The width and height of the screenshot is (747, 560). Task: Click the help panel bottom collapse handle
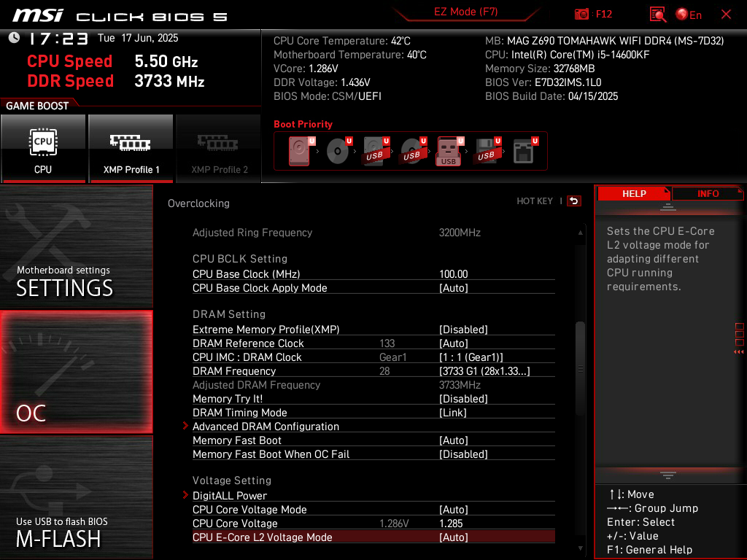coord(668,475)
